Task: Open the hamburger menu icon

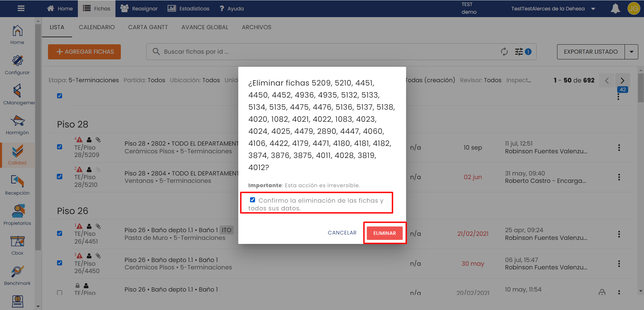Action: (x=21, y=8)
